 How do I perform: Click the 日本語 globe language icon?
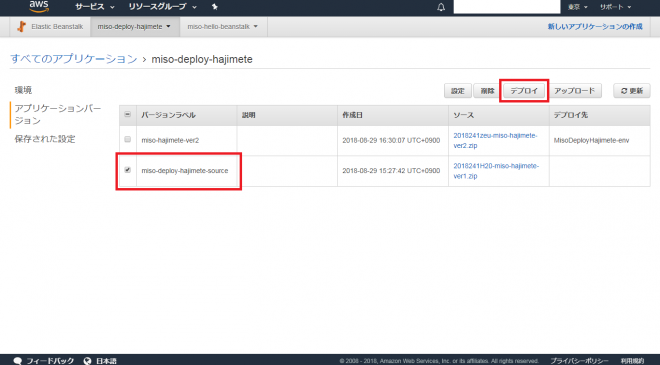coord(87,361)
